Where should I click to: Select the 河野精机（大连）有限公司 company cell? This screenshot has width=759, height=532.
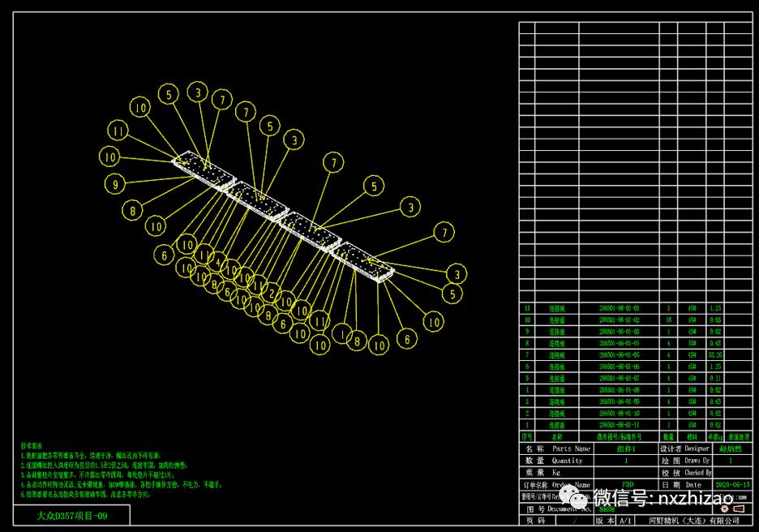point(694,520)
